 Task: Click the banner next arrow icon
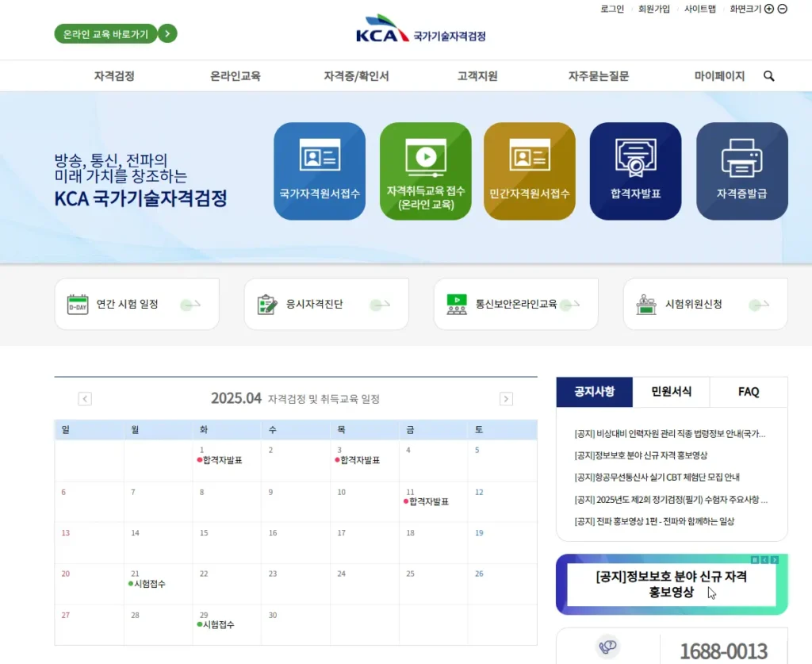pyautogui.click(x=774, y=560)
